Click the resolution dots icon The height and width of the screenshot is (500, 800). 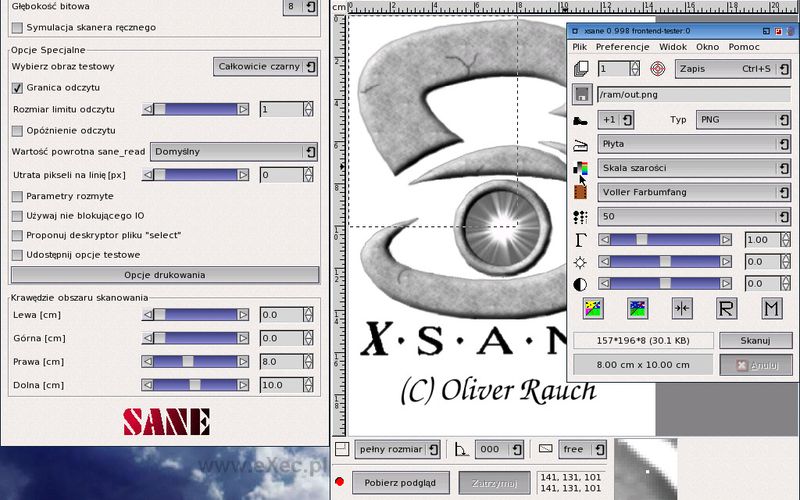point(581,217)
